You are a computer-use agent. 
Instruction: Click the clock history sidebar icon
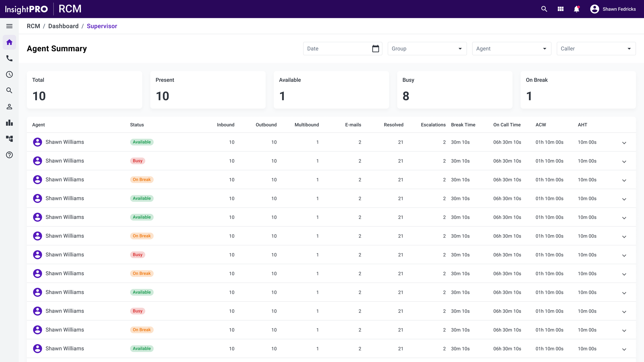pos(9,74)
